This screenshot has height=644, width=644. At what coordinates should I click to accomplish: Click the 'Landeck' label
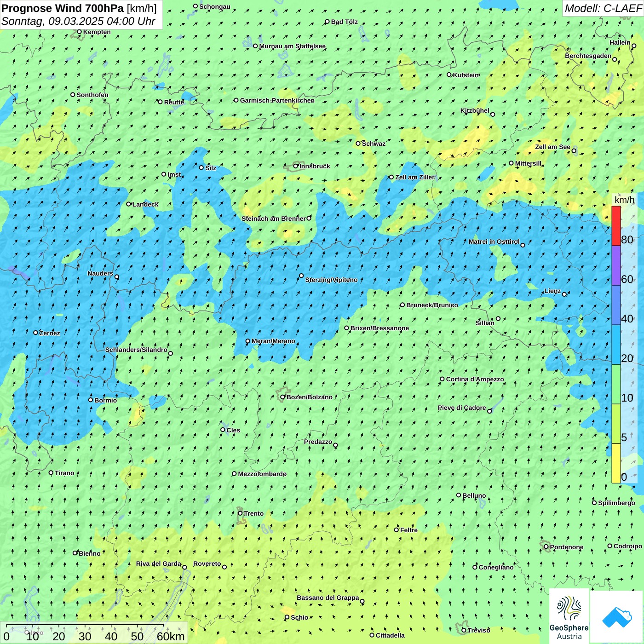click(145, 204)
